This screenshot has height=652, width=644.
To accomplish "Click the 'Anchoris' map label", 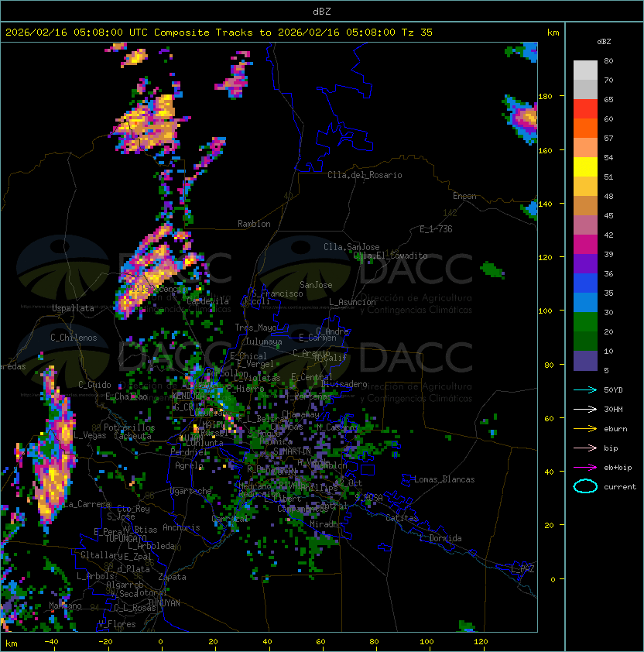I will point(181,527).
